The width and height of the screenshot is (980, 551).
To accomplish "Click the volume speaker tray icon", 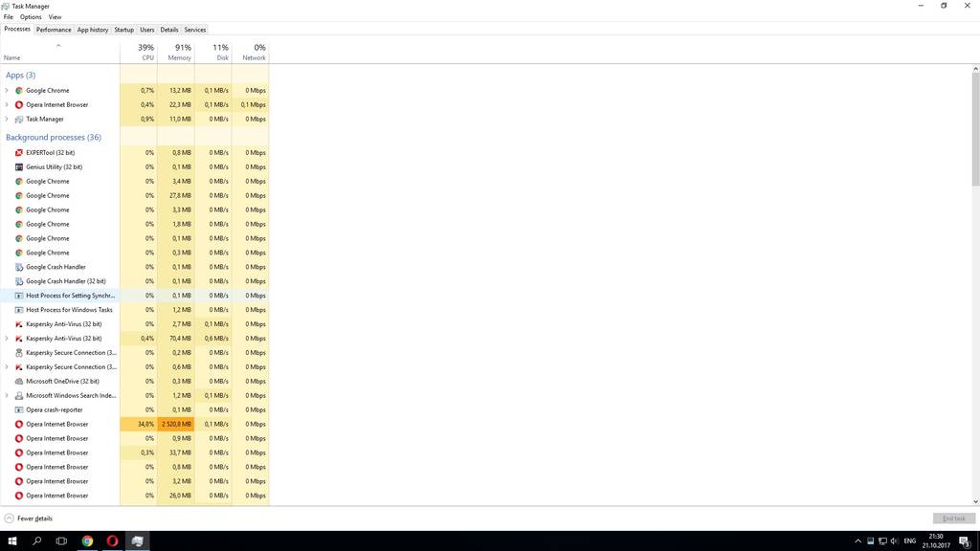I will coord(895,541).
